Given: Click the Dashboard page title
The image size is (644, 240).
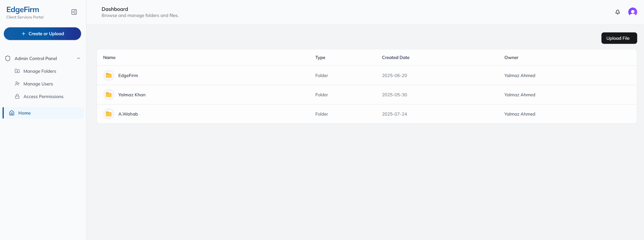Looking at the screenshot, I should tap(115, 9).
